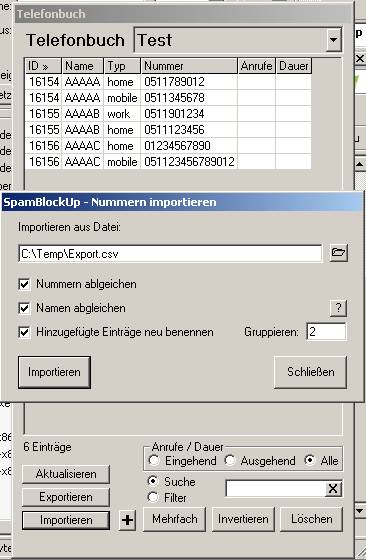Click the plus add-entry button
The image size is (366, 560).
pos(127,520)
